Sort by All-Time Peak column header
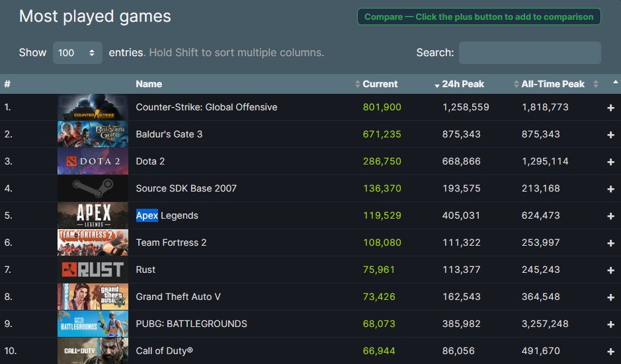 click(x=553, y=84)
